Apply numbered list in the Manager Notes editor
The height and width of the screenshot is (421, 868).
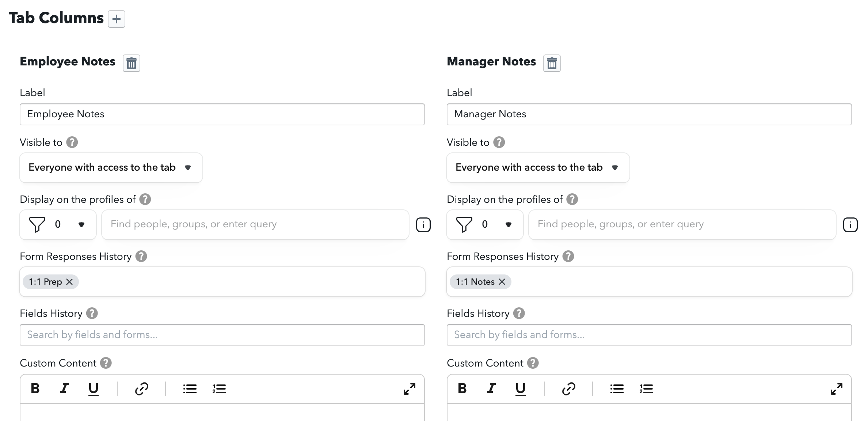[x=646, y=388]
